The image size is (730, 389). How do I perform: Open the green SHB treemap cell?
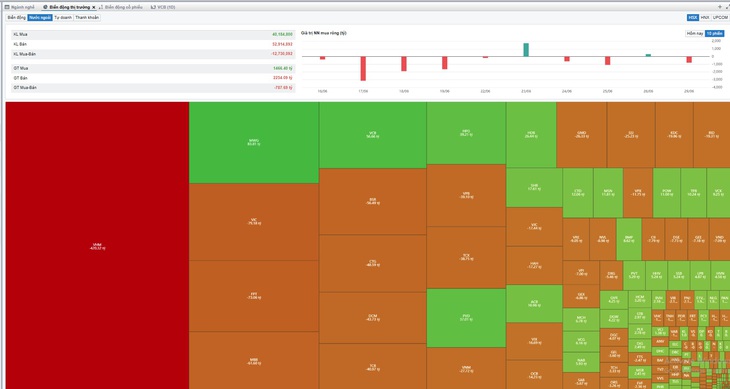pyautogui.click(x=534, y=188)
